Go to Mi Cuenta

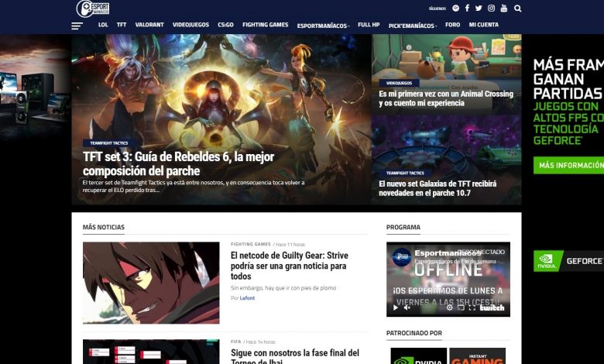[484, 25]
